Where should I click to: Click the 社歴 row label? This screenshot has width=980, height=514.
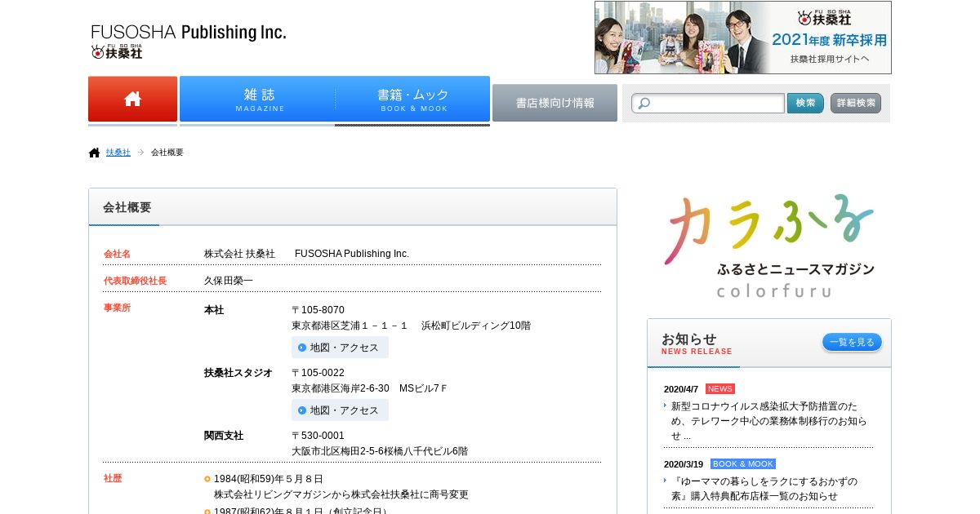coord(113,479)
